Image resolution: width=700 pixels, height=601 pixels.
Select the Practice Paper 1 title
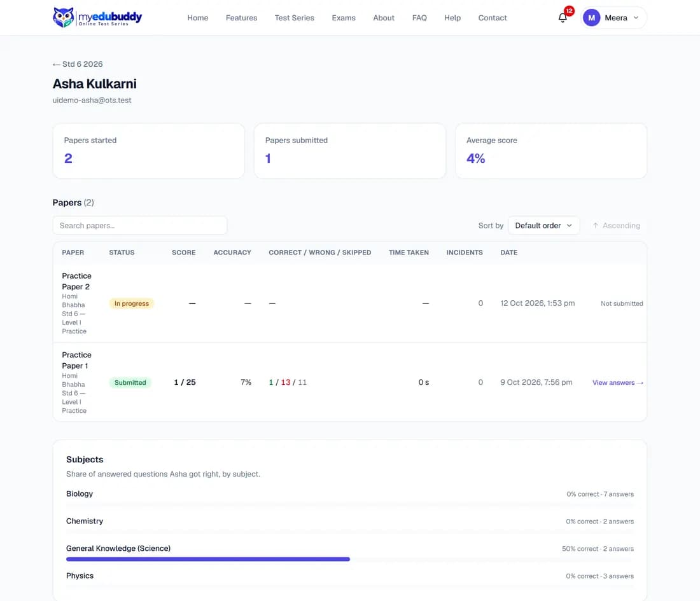click(77, 360)
